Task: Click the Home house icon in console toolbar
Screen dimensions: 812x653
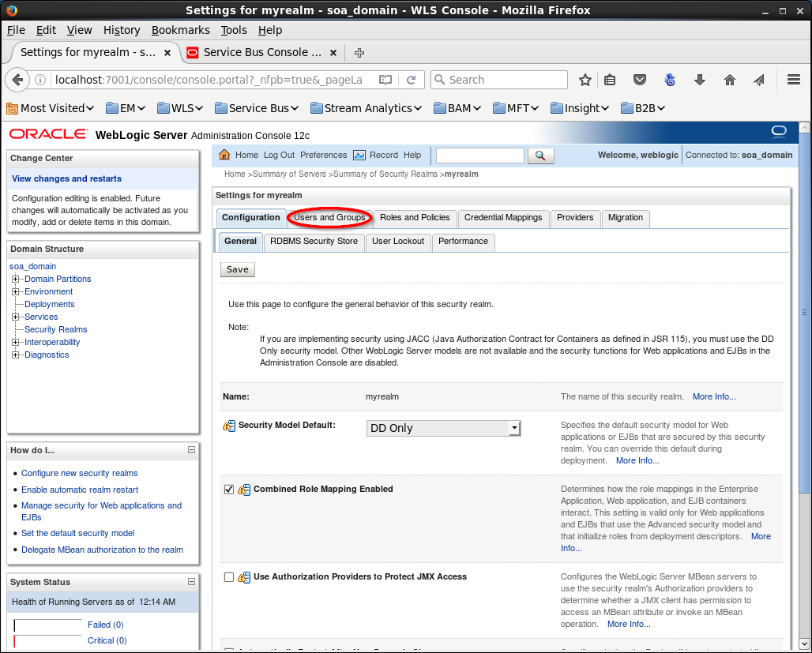Action: (x=224, y=156)
